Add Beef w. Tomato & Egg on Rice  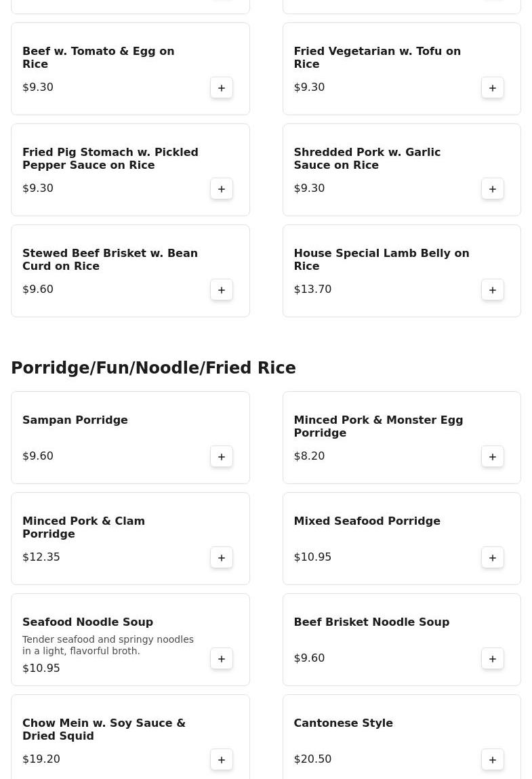click(222, 87)
